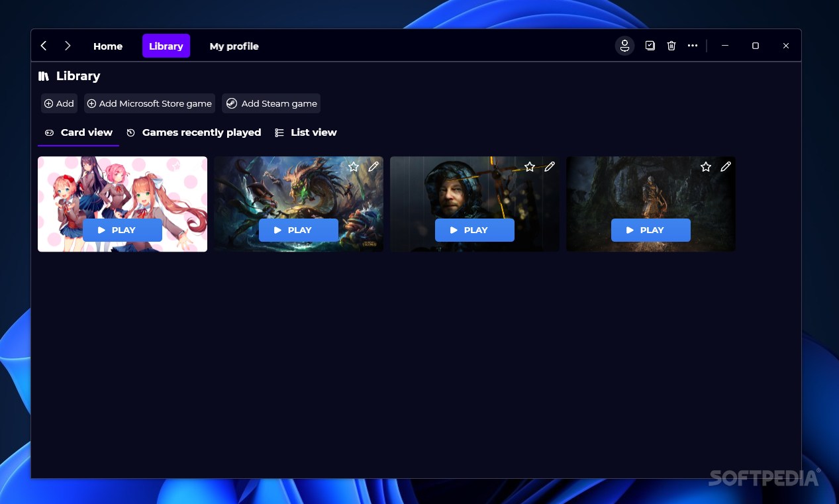
Task: Switch to Games recently played
Action: coord(194,132)
